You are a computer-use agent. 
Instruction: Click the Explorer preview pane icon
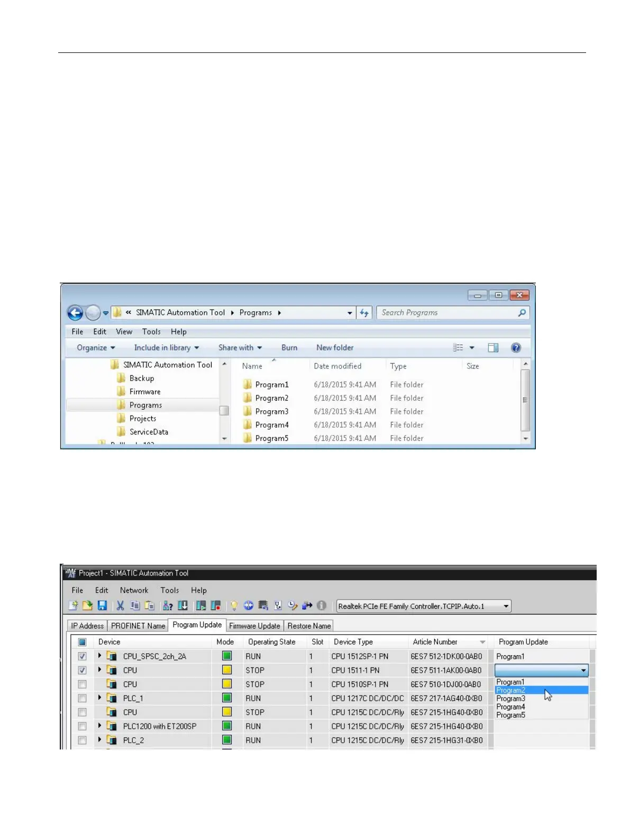click(493, 348)
